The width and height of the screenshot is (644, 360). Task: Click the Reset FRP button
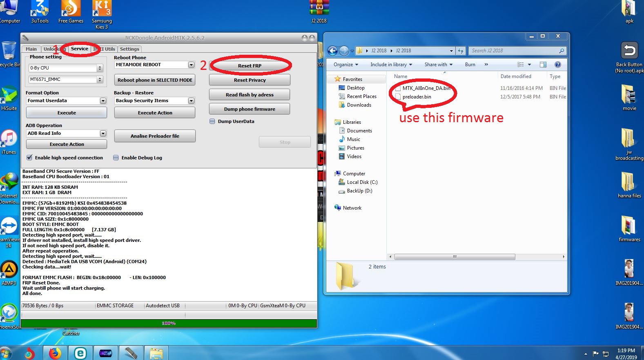250,66
